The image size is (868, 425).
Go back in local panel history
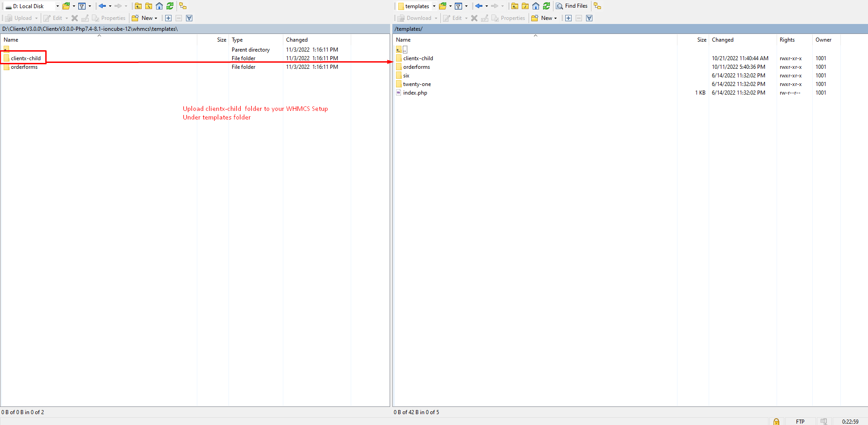(x=102, y=6)
